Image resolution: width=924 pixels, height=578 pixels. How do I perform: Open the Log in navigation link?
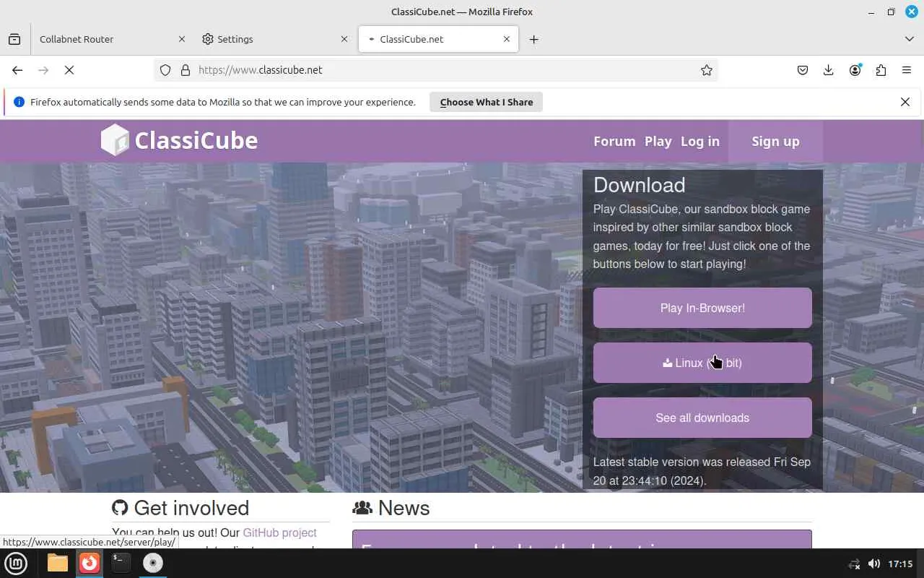(x=700, y=142)
